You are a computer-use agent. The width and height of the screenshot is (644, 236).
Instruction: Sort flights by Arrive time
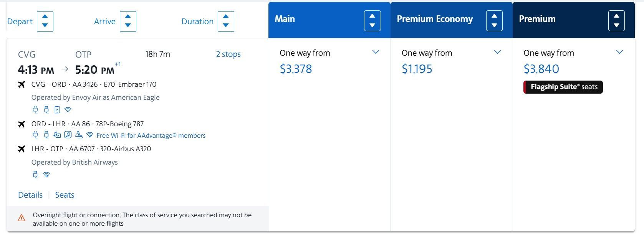tap(128, 21)
